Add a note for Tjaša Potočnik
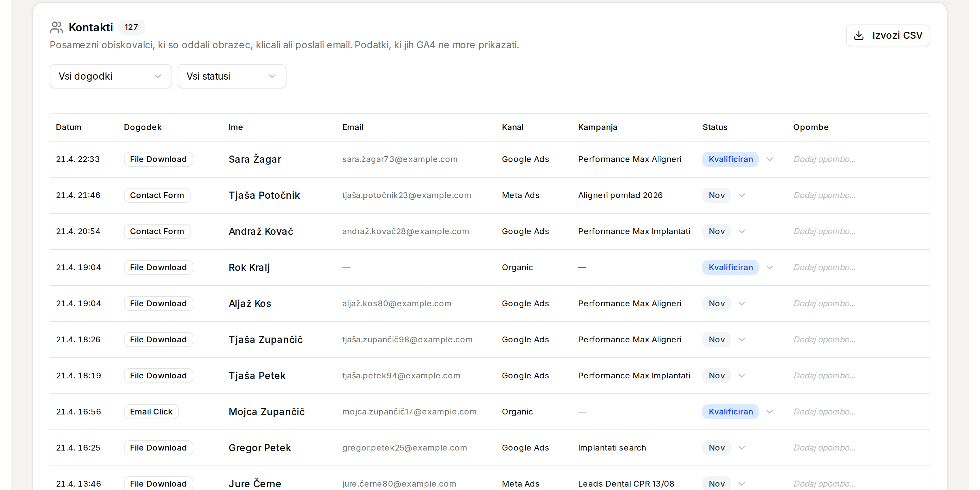This screenshot has width=980, height=490. tap(824, 196)
